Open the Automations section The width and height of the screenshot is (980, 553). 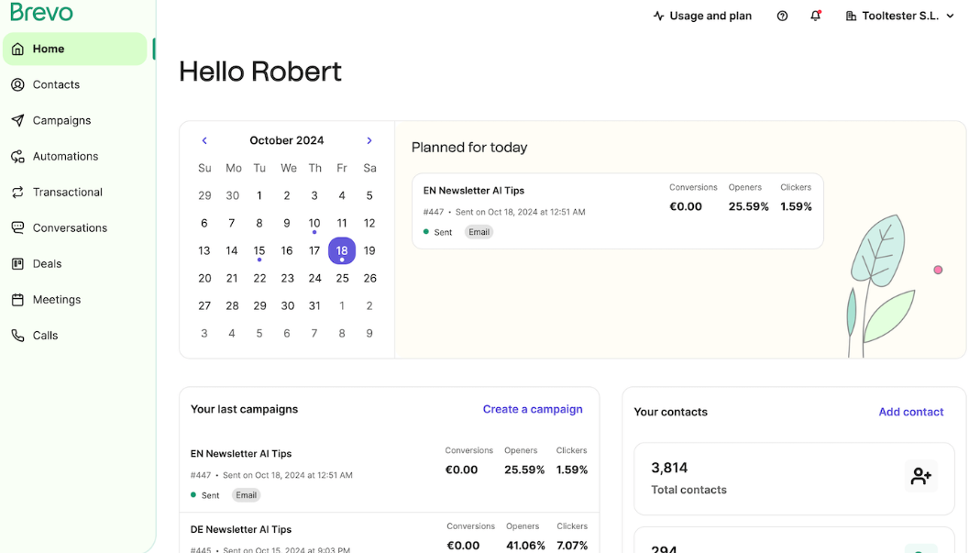tap(67, 156)
